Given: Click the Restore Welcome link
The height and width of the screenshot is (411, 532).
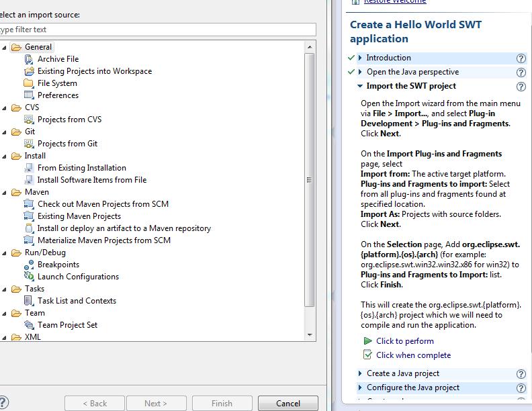Looking at the screenshot, I should pos(395,2).
